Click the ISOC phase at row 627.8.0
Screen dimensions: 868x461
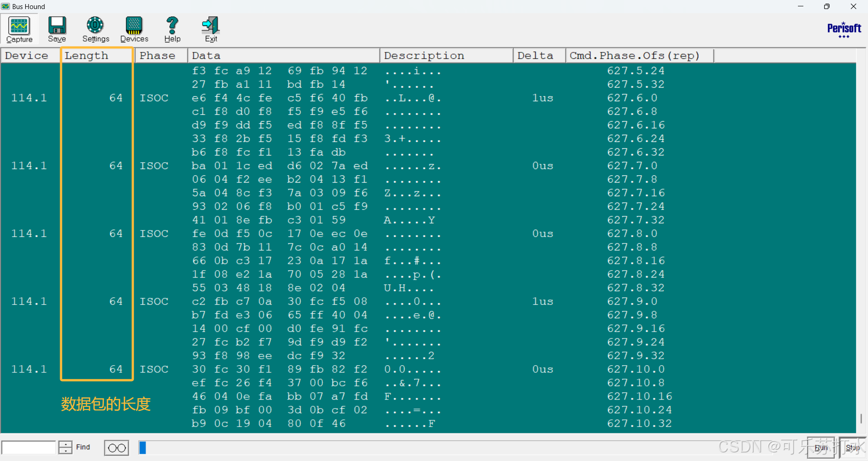(154, 233)
